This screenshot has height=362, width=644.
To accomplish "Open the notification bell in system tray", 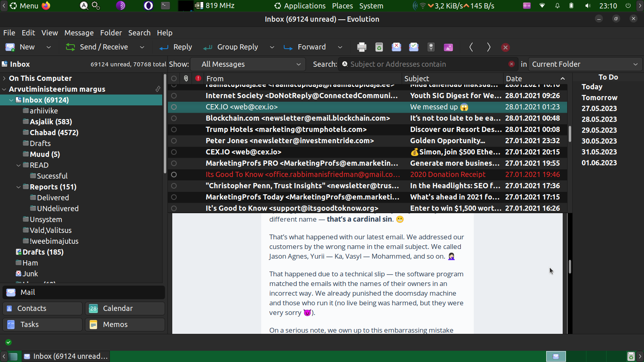I will coord(557,6).
